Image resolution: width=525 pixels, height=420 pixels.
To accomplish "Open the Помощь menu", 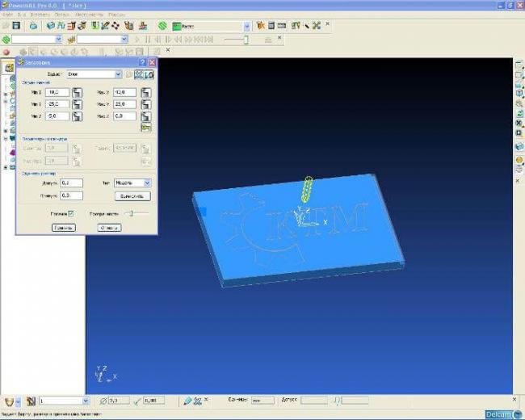I will [x=117, y=15].
